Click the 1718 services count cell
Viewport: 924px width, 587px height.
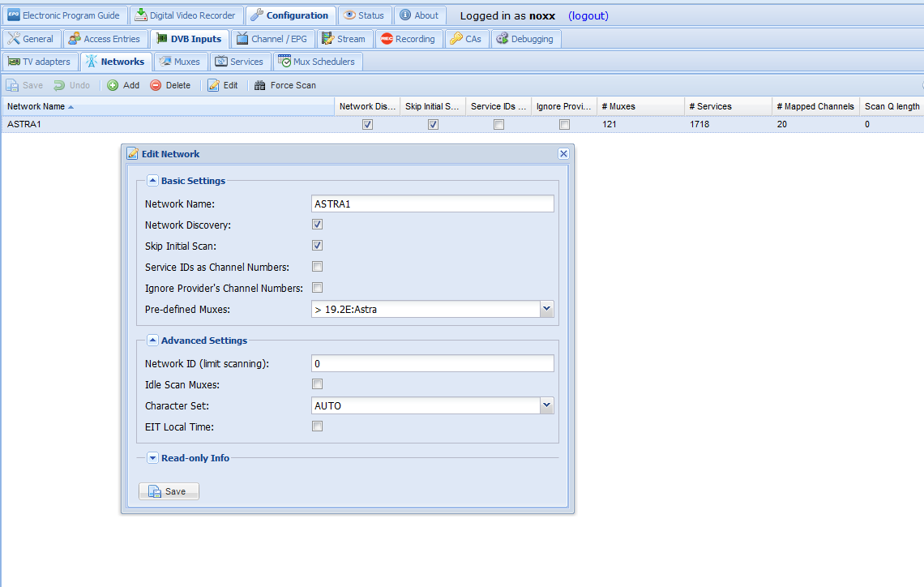[729, 124]
